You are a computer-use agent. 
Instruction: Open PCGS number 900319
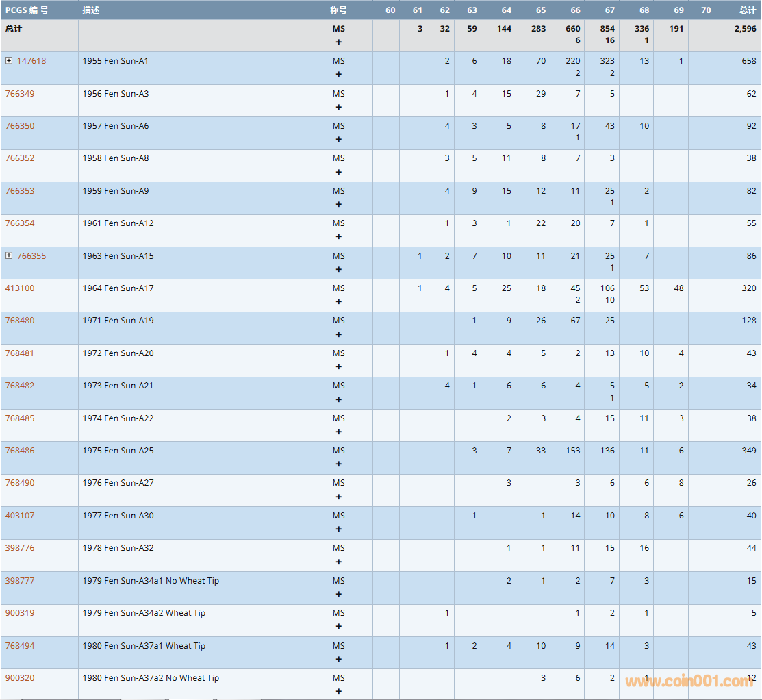coord(20,613)
